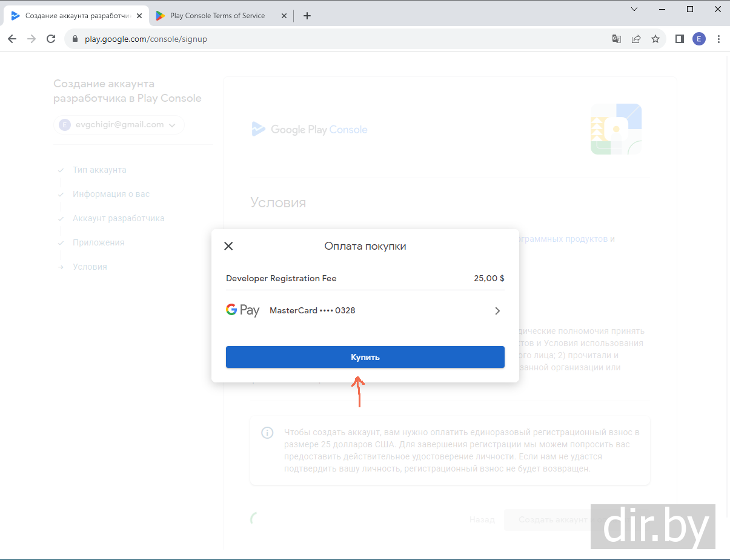
Task: Select MasterCard •••• 0328 card text
Action: point(313,310)
